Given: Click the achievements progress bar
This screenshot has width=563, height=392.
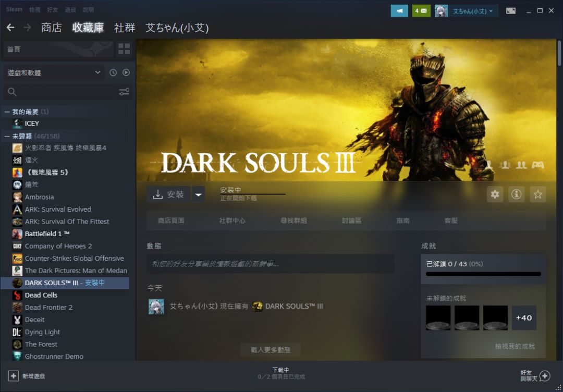Looking at the screenshot, I should 483,274.
